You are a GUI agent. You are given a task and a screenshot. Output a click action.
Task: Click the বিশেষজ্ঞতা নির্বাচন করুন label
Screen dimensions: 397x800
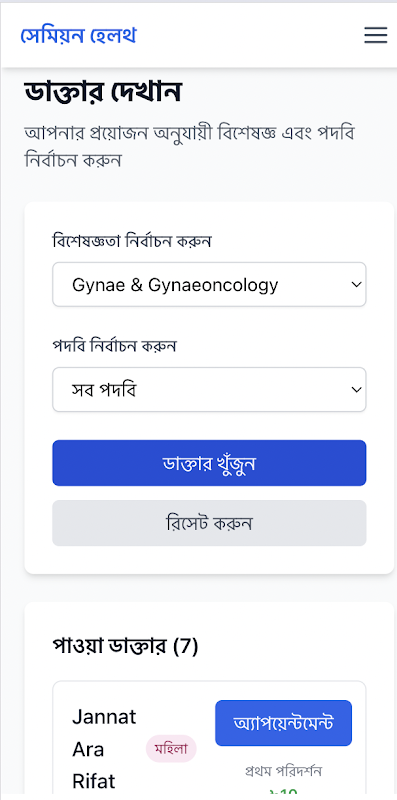(132, 240)
